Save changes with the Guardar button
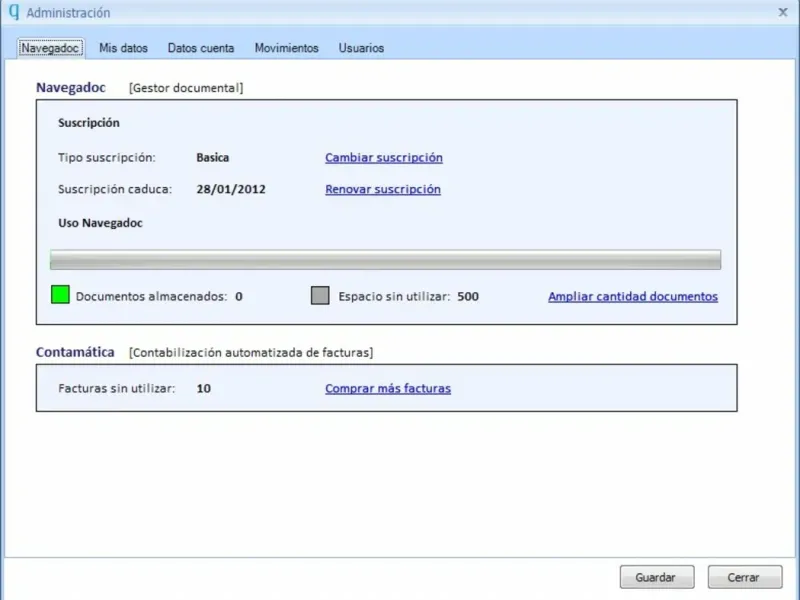The width and height of the screenshot is (800, 600). click(x=657, y=577)
